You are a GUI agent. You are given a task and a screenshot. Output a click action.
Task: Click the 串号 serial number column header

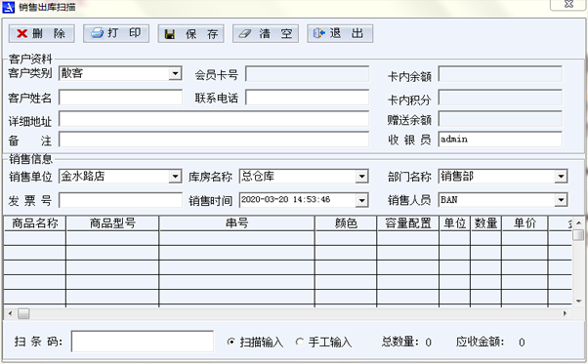coord(236,223)
